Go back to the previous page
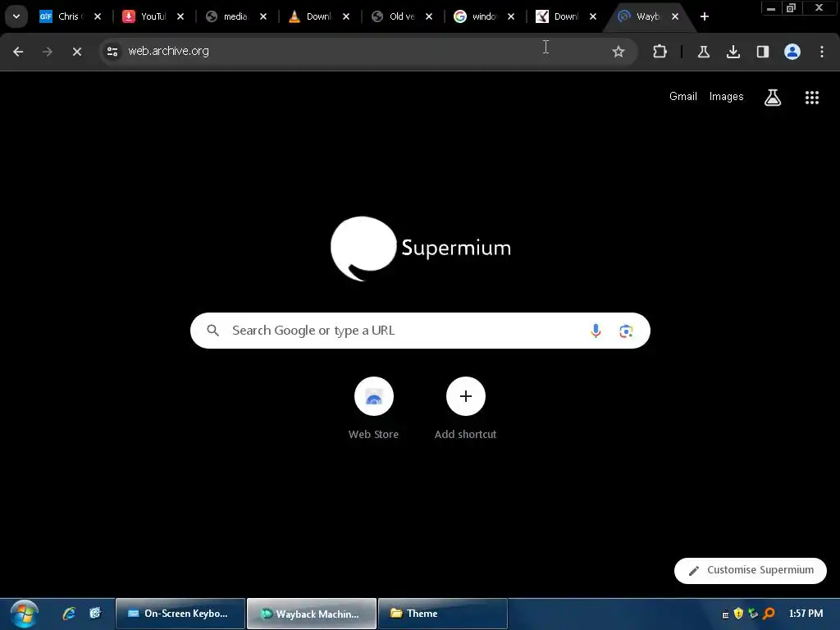840x630 pixels. coord(18,52)
